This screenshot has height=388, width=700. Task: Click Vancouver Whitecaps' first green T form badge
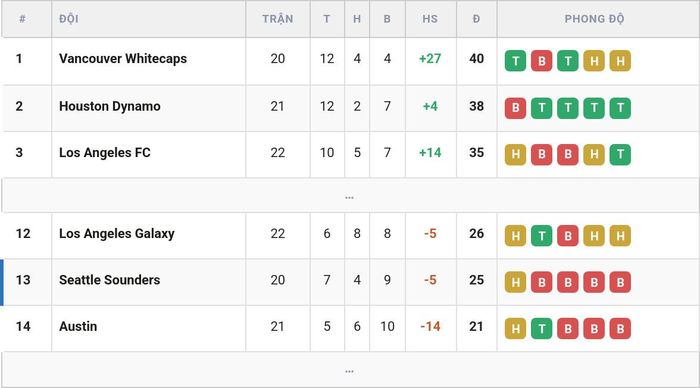point(516,61)
